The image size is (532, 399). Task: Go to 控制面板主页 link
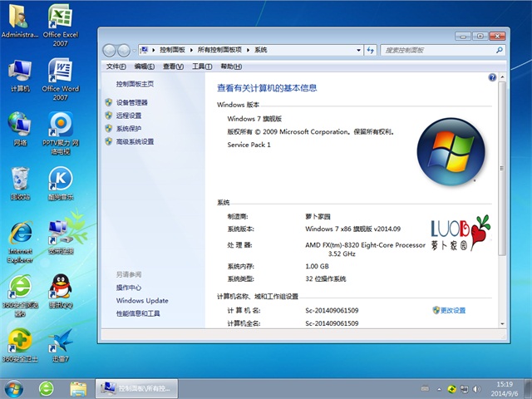point(135,84)
